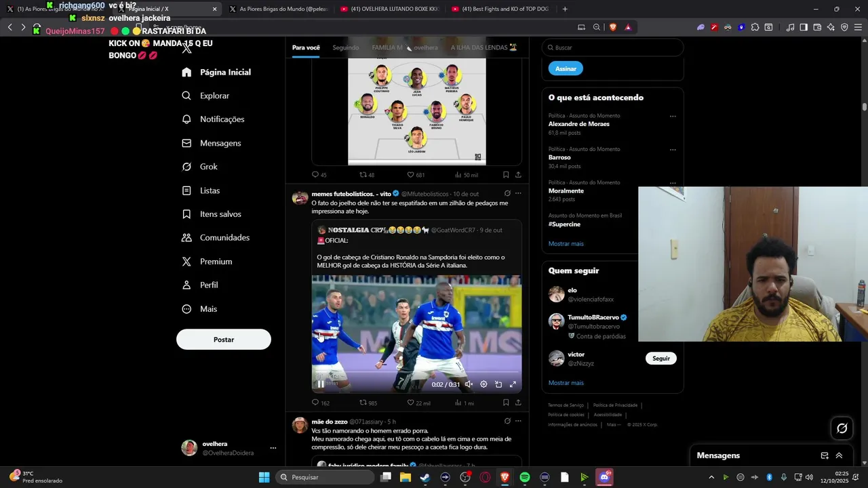Open video settings gear icon
The image size is (868, 488).
(484, 384)
